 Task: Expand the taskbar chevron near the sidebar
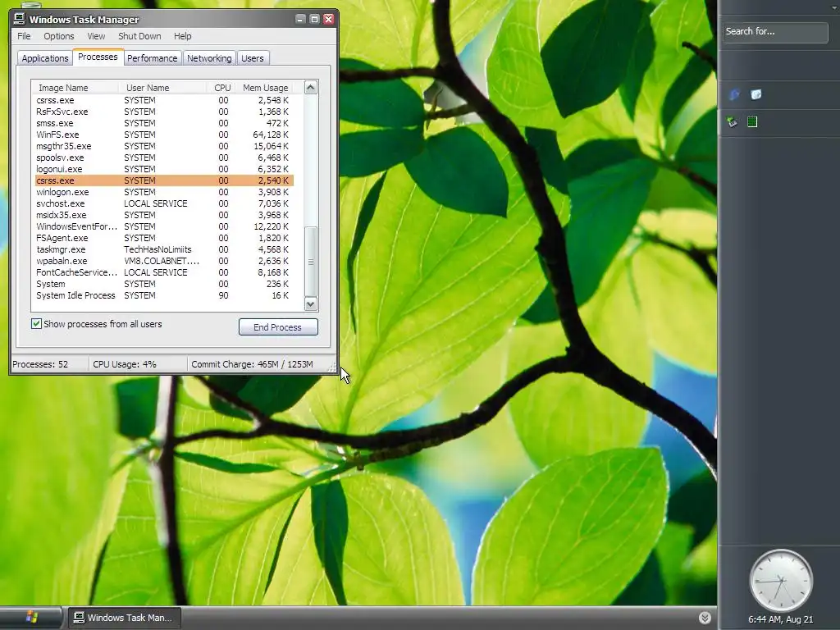click(705, 618)
